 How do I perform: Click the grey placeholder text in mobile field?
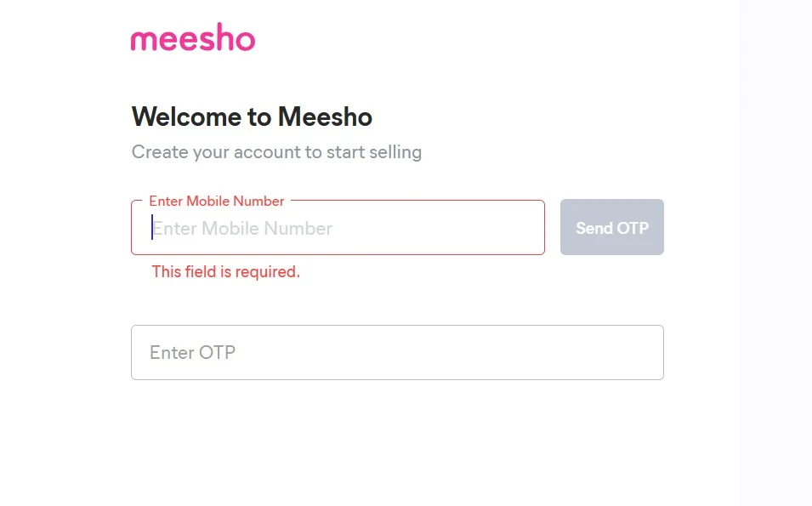pos(243,228)
